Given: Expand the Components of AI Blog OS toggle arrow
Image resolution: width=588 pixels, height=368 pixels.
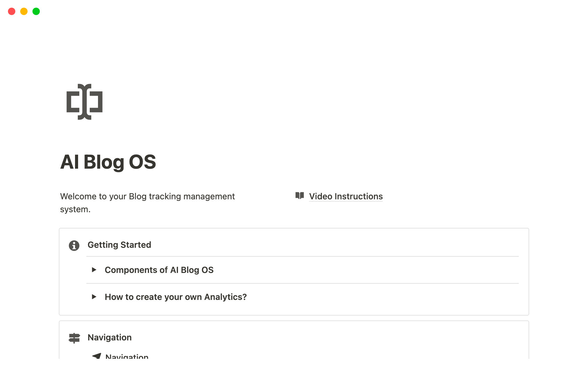Looking at the screenshot, I should [x=94, y=270].
